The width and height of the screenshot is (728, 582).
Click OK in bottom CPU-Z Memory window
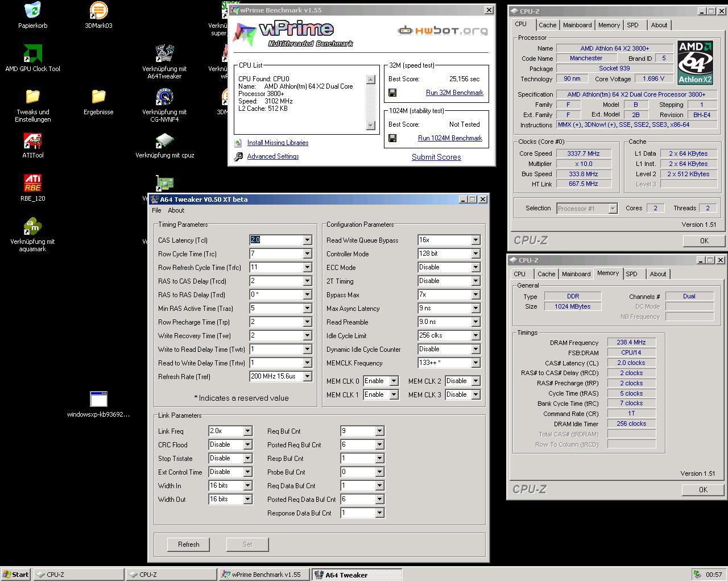click(703, 490)
